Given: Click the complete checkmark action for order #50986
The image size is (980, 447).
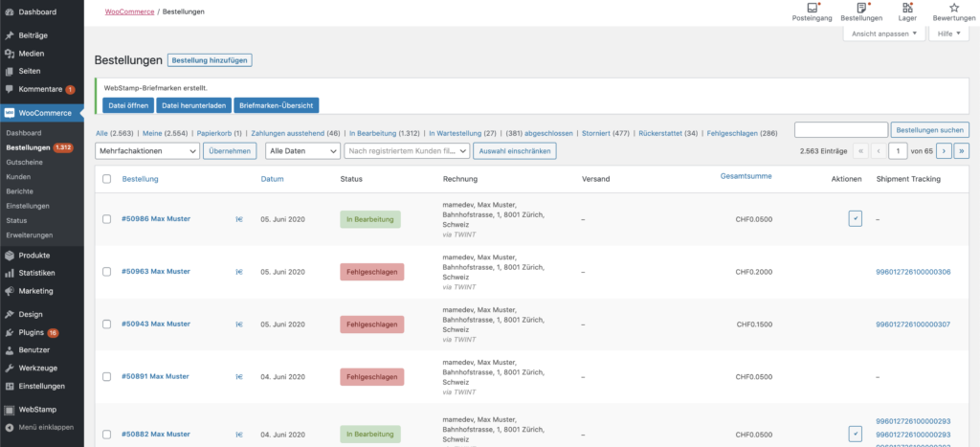Looking at the screenshot, I should click(855, 219).
